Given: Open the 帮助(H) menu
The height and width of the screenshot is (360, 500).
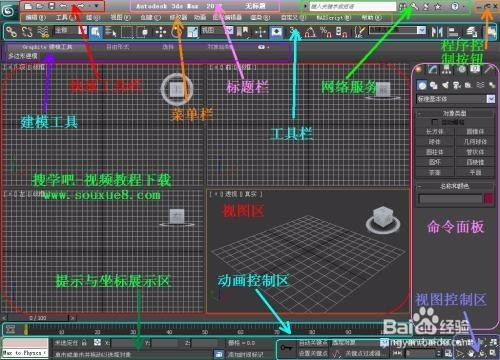Looking at the screenshot, I should click(371, 17).
